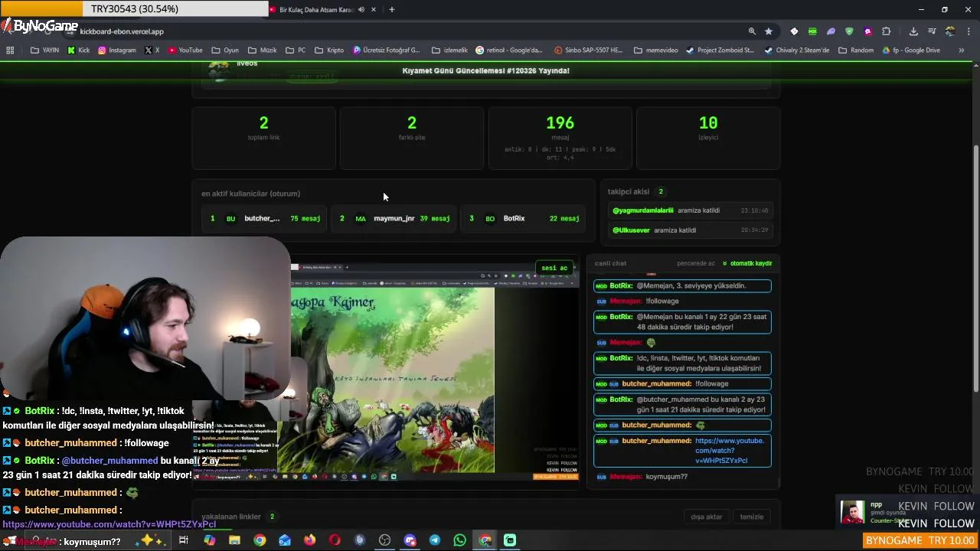Open File Explorer from the taskbar

coord(234,540)
